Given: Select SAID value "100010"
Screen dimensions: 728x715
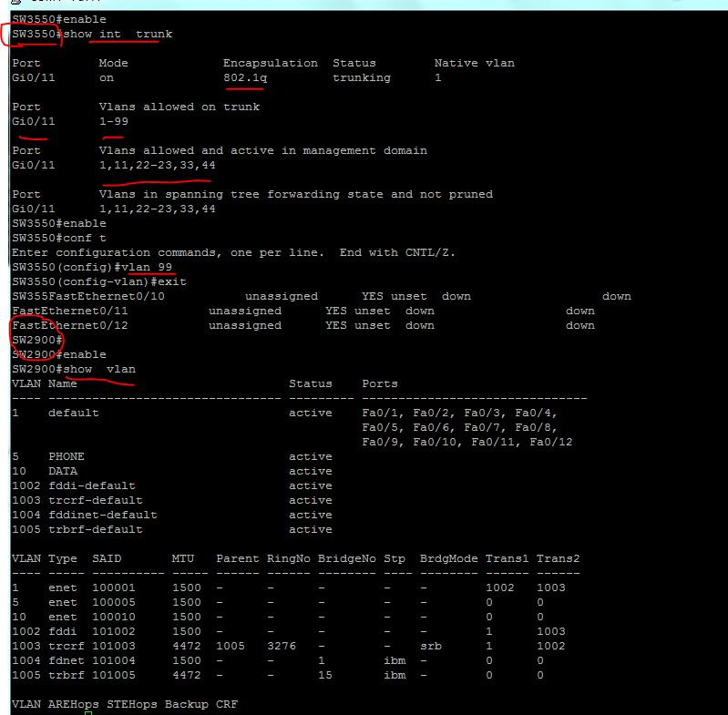Looking at the screenshot, I should tap(114, 617).
